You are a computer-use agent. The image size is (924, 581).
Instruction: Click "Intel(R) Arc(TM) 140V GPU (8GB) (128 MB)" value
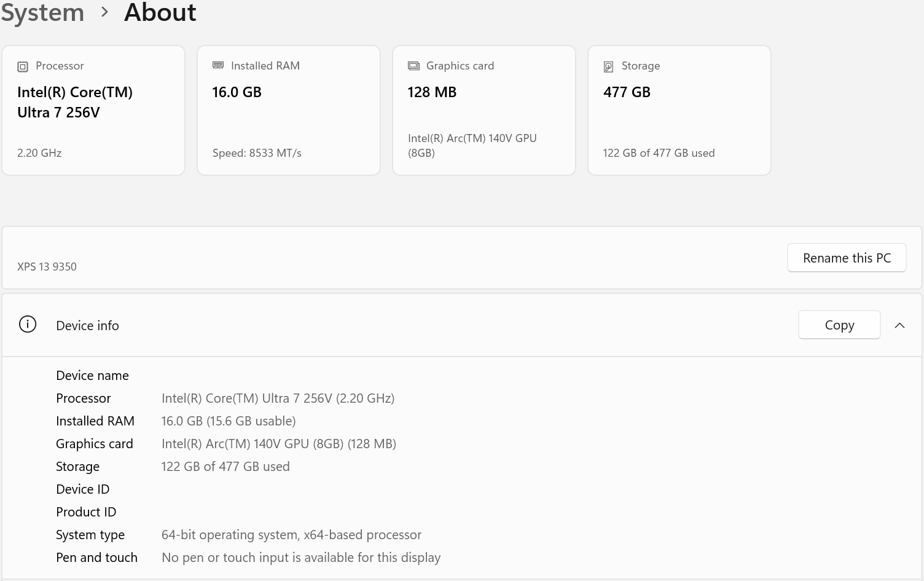[x=279, y=444]
